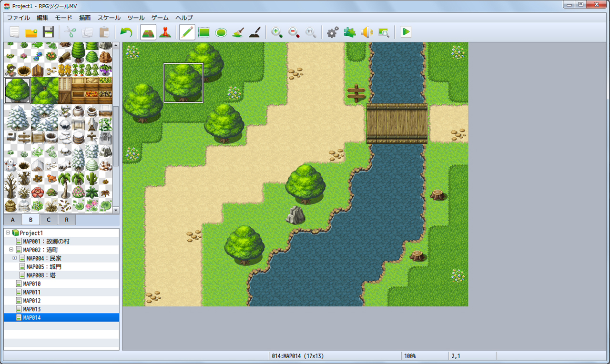The height and width of the screenshot is (364, 610).
Task: Select the Pencil drawing tool
Action: click(187, 32)
